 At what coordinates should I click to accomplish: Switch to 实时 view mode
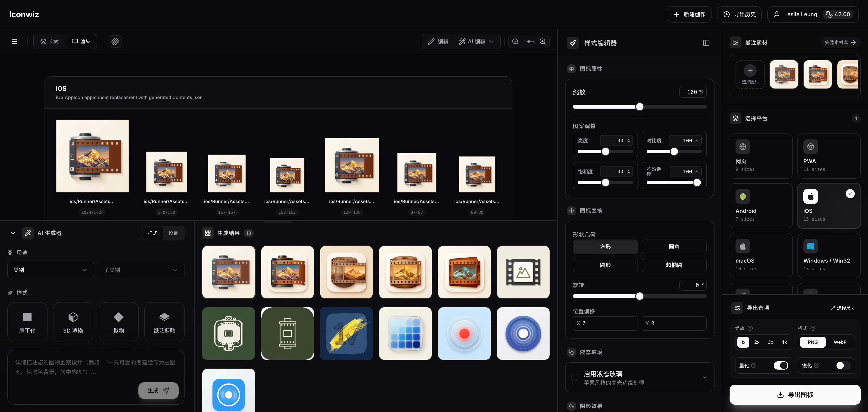coord(50,41)
